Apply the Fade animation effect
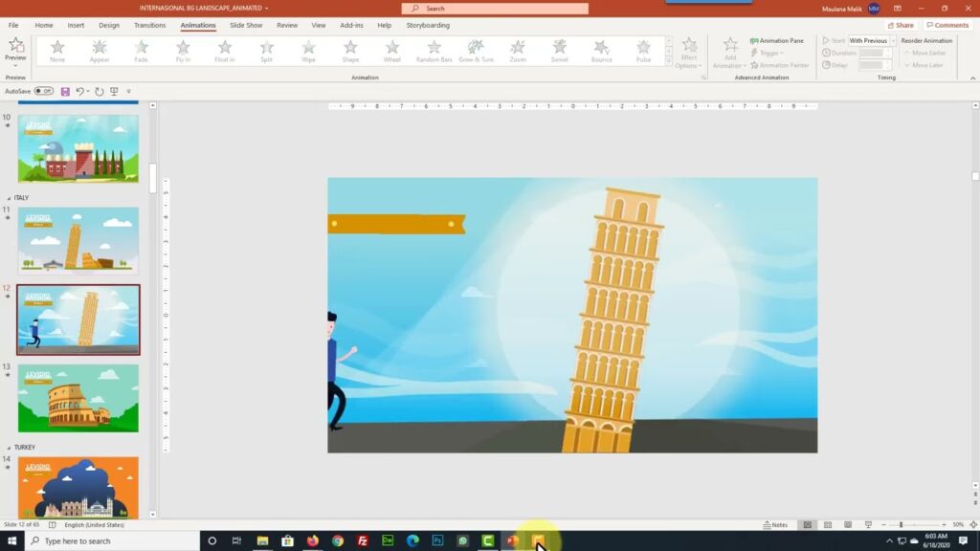This screenshot has width=980, height=551. [142, 52]
